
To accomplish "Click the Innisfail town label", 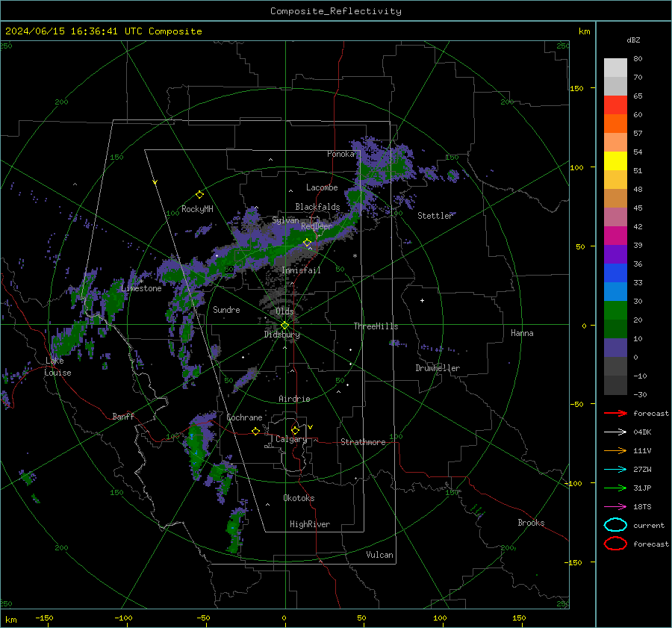I will click(301, 270).
